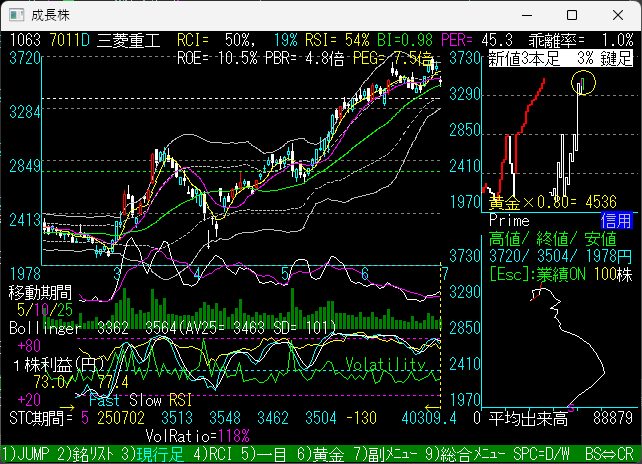Click the month 4 marker on chart axis
Screen dimensions: 642x464
point(197,274)
